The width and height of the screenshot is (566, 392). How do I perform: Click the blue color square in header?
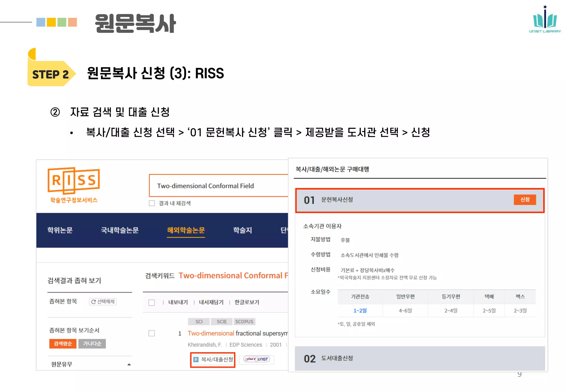tap(41, 22)
